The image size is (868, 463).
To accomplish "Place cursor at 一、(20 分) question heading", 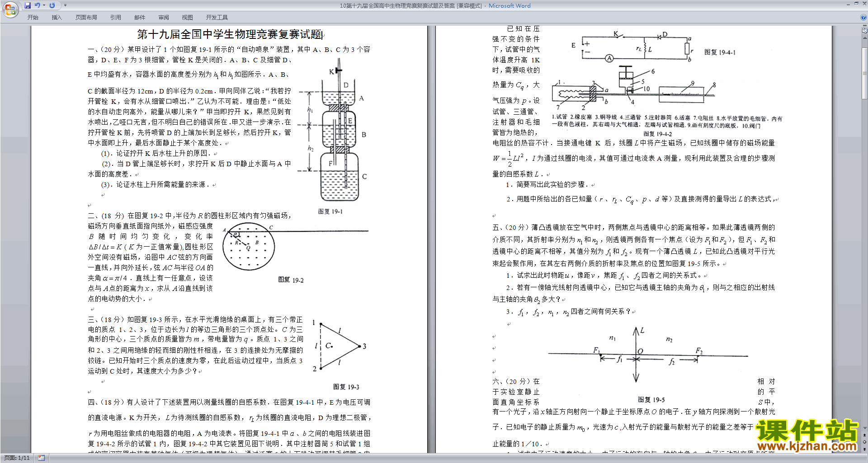I will [106, 50].
